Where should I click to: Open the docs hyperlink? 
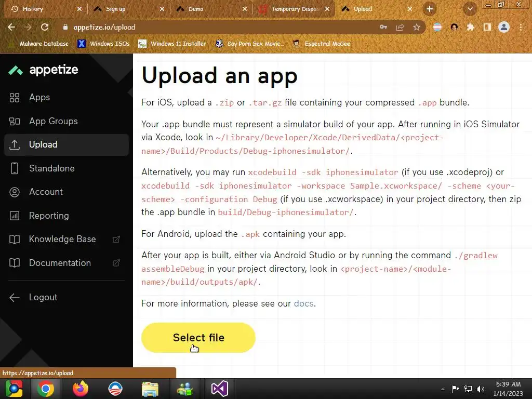tap(303, 303)
